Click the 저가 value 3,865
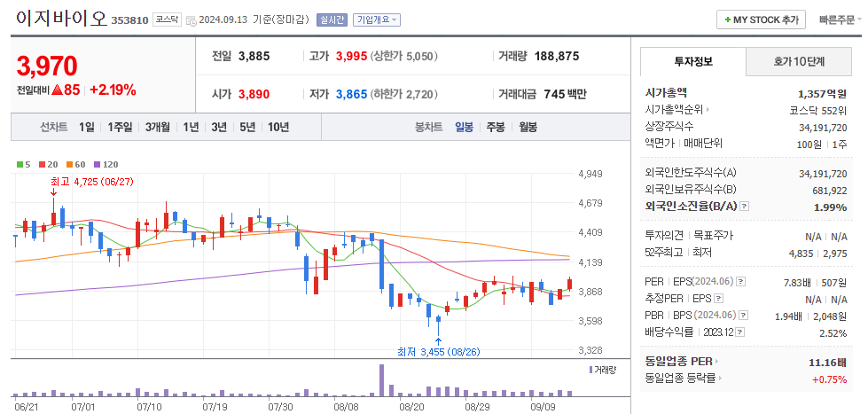Screen dimensions: 868x414 [351, 94]
